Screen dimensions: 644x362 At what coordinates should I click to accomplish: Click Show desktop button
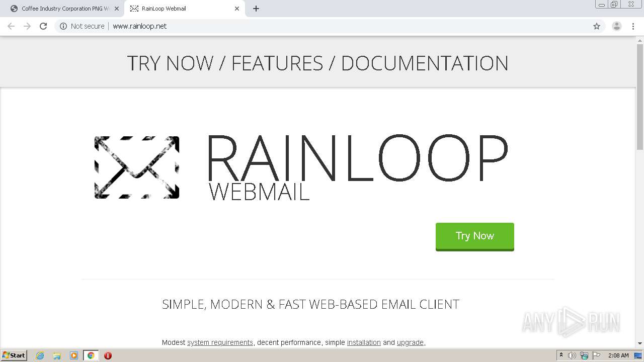point(638,355)
